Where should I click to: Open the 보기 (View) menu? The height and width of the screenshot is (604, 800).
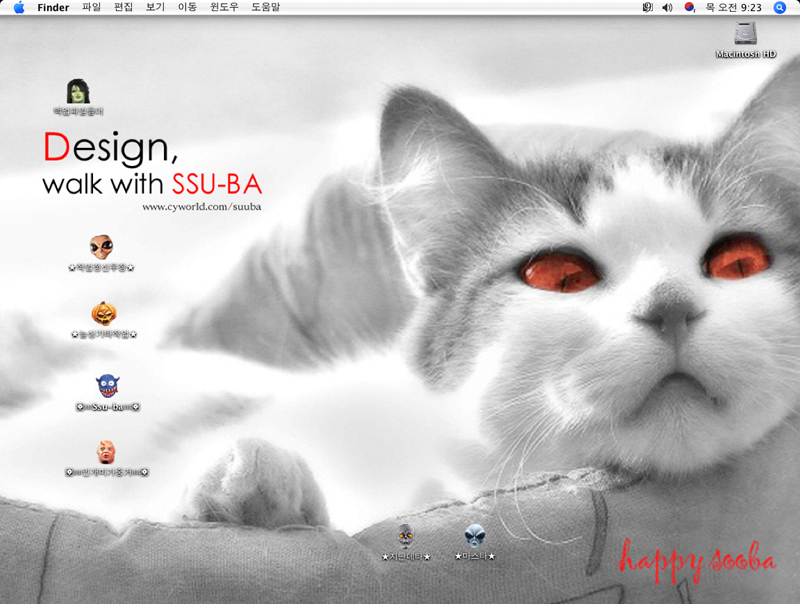[x=155, y=7]
